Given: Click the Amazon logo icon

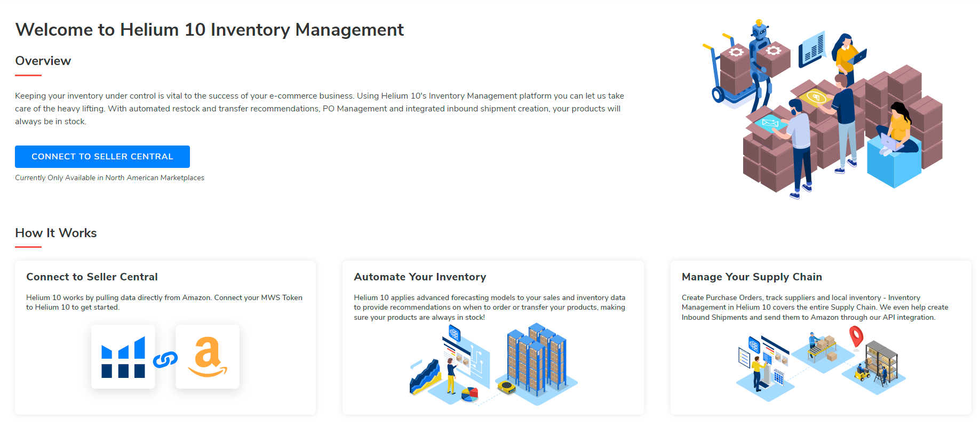Looking at the screenshot, I should (x=208, y=357).
